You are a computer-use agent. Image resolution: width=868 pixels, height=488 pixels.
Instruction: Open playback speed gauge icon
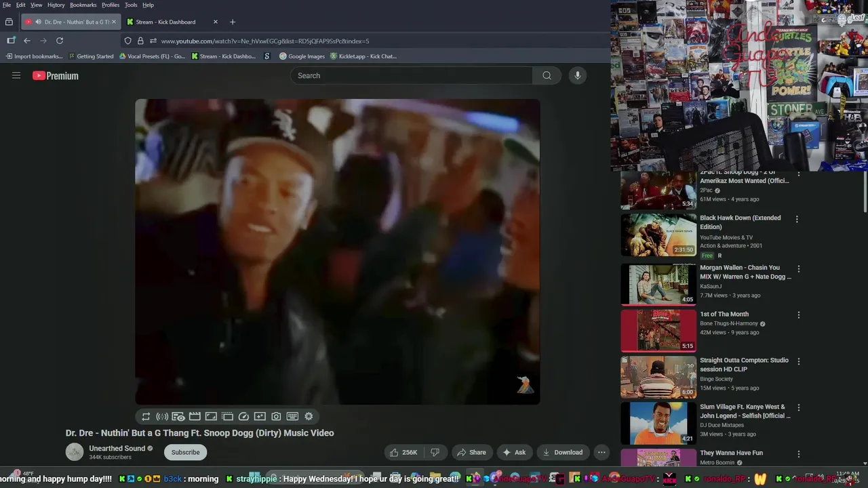[x=243, y=416]
